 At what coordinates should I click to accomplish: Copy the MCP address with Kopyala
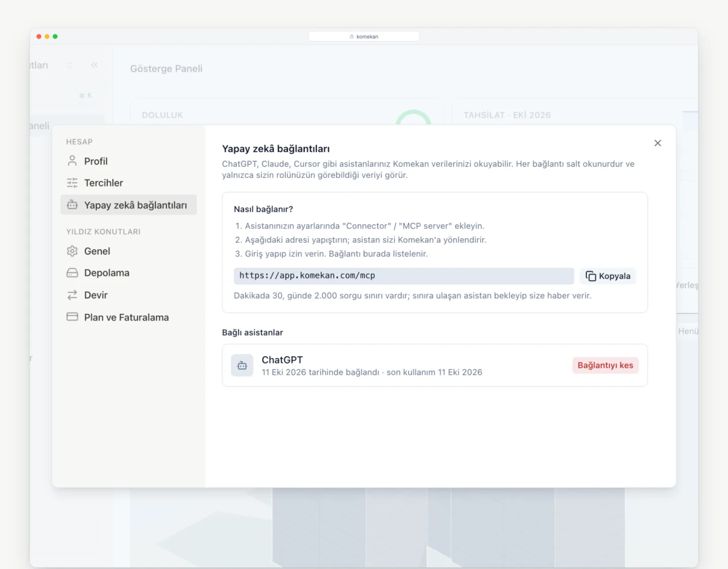coord(608,276)
